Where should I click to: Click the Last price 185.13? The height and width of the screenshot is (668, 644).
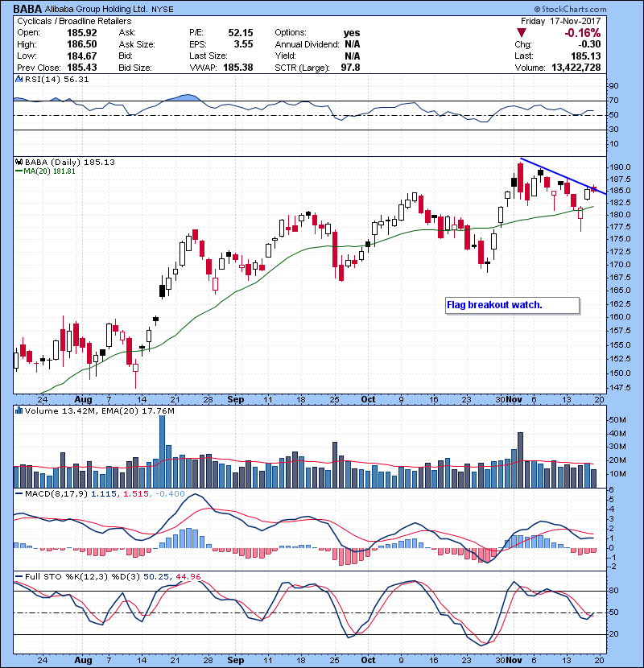pyautogui.click(x=585, y=56)
